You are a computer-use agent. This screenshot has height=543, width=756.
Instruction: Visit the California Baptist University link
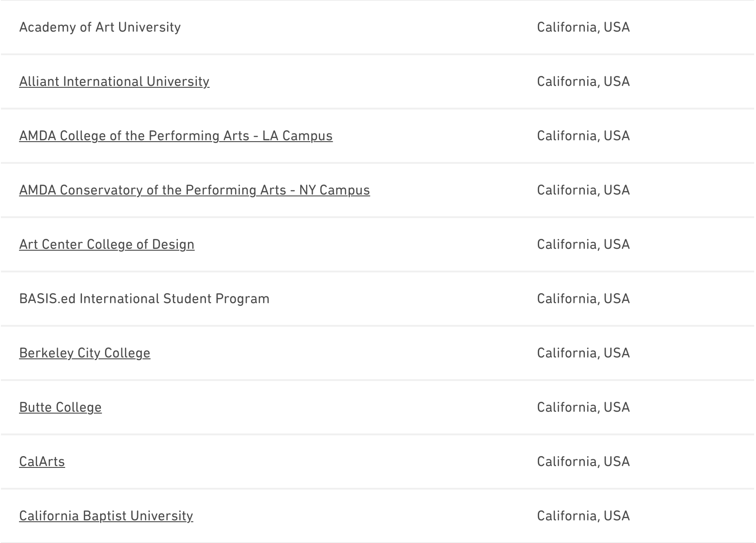pyautogui.click(x=106, y=516)
